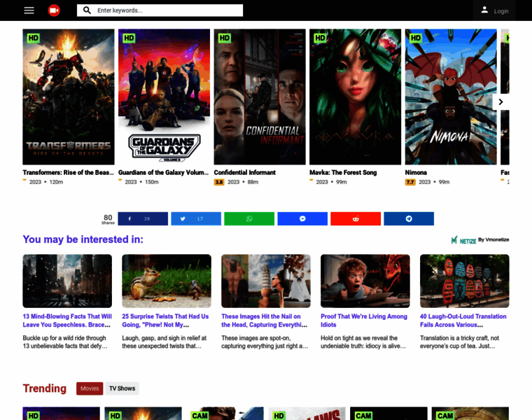Share via Telegram button
532x420 pixels.
click(x=409, y=219)
